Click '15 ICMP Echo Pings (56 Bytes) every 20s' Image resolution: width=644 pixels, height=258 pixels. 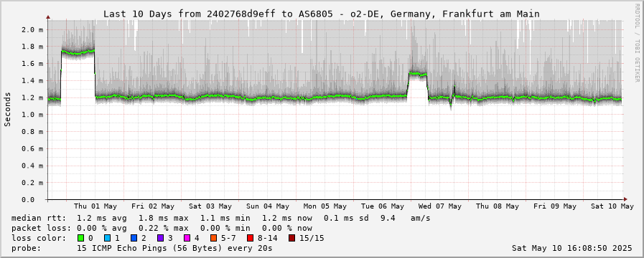tap(174, 248)
